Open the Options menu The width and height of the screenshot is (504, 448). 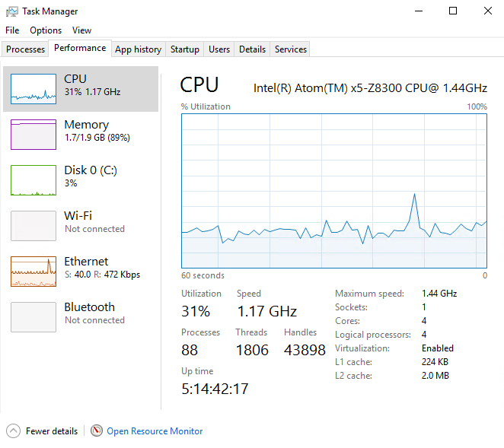click(x=46, y=30)
